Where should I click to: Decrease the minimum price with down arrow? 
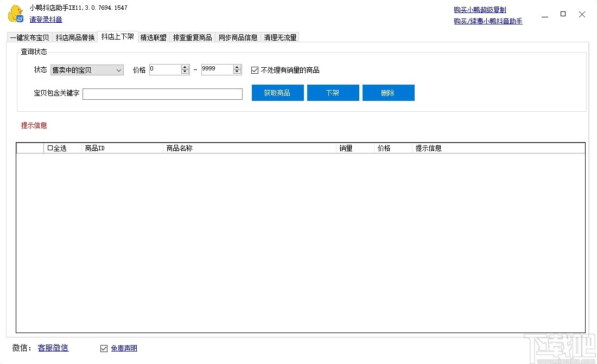pos(185,72)
